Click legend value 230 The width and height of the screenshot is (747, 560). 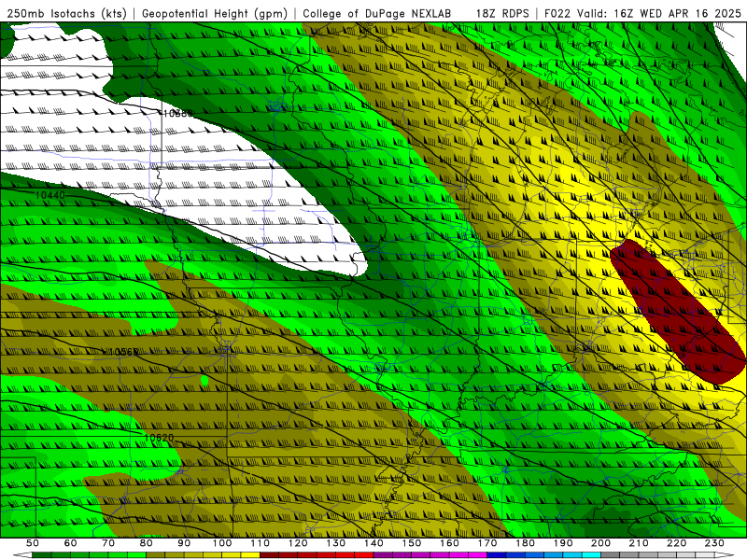(714, 543)
